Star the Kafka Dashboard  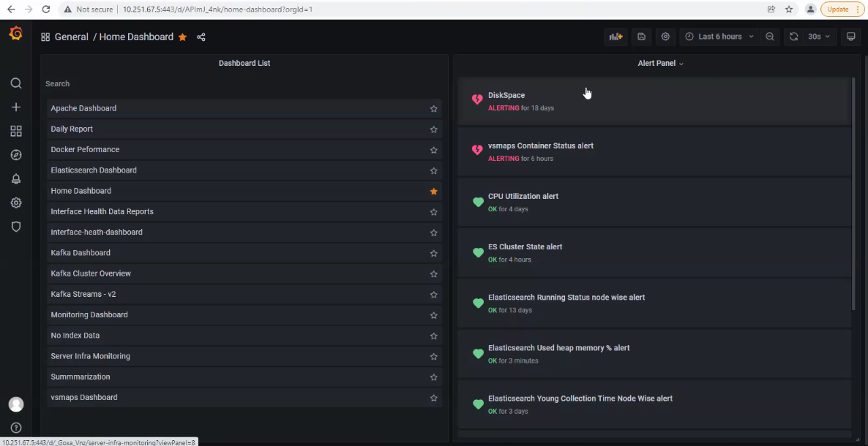click(433, 254)
